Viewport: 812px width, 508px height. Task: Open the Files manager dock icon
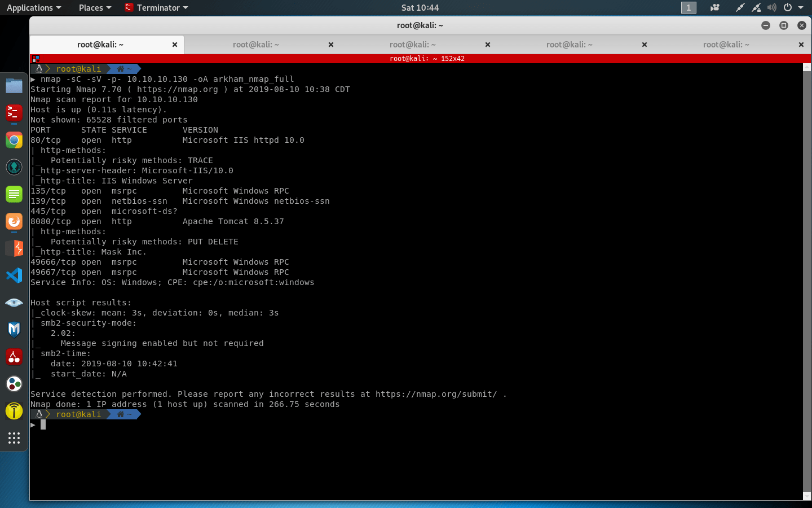(14, 86)
